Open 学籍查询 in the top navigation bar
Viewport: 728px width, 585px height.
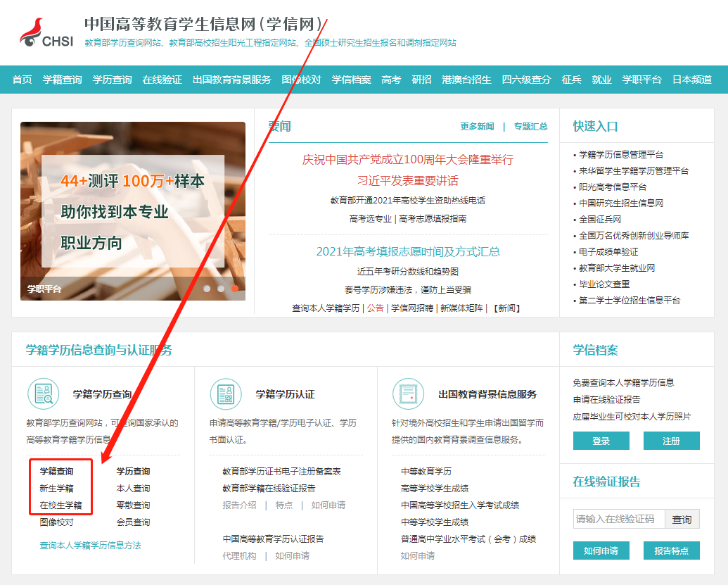point(62,80)
